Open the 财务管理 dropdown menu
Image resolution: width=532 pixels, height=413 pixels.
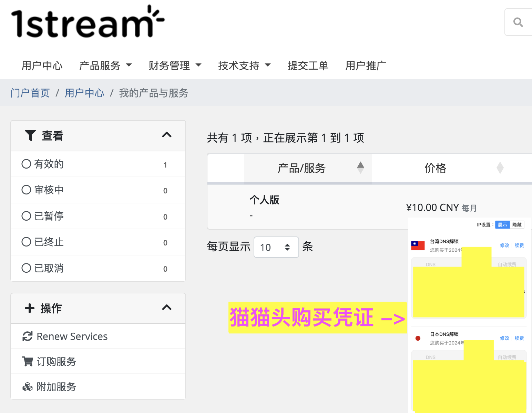point(175,65)
